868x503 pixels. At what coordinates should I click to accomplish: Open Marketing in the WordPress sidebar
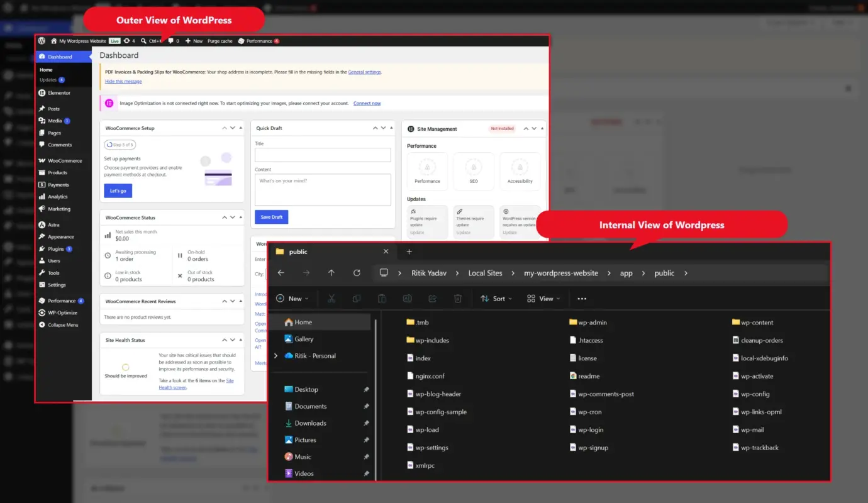pyautogui.click(x=55, y=209)
